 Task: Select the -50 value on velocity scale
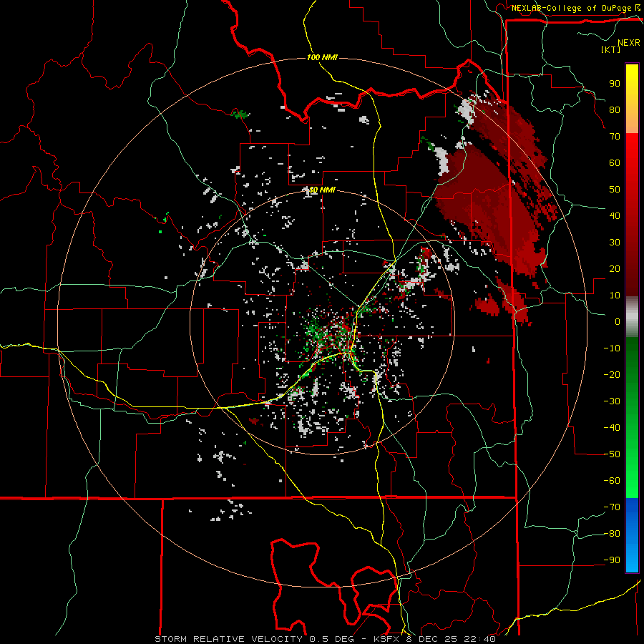click(x=612, y=454)
